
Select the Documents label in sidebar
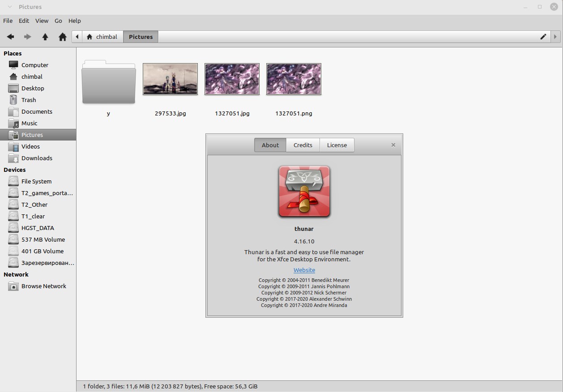click(x=37, y=111)
